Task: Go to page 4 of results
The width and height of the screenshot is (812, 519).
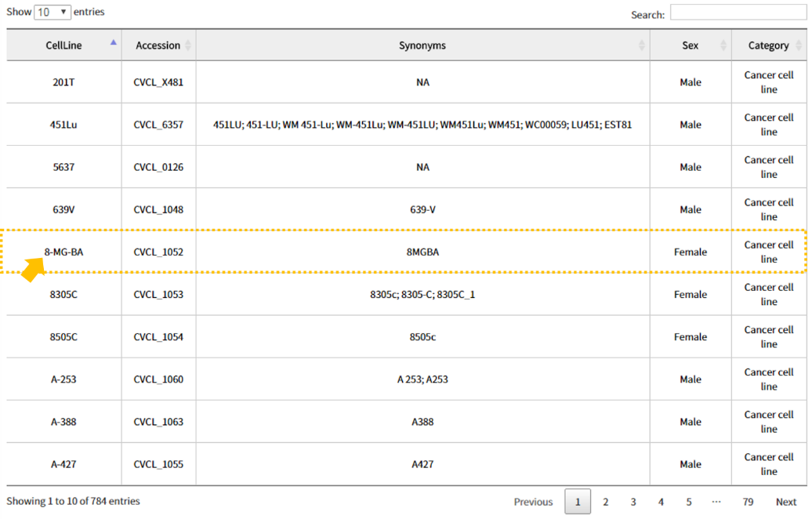Action: point(661,502)
